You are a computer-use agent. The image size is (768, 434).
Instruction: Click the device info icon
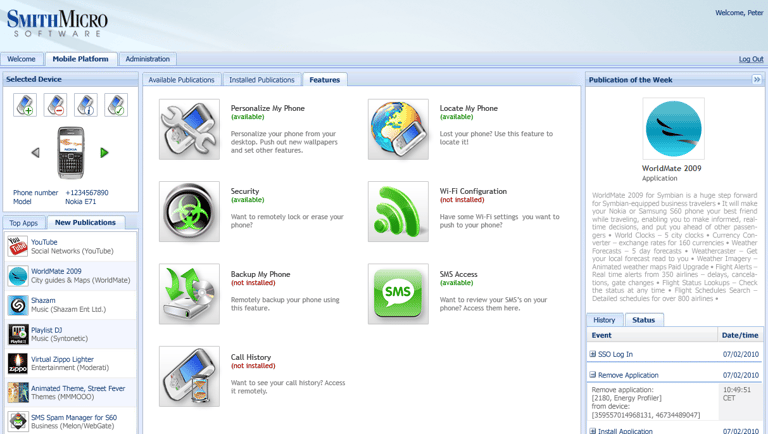pos(86,105)
